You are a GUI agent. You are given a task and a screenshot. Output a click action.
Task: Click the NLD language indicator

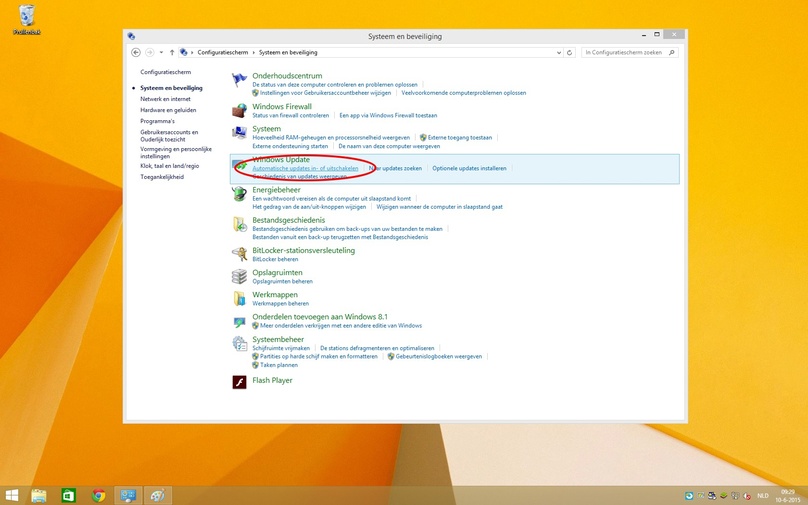(763, 496)
